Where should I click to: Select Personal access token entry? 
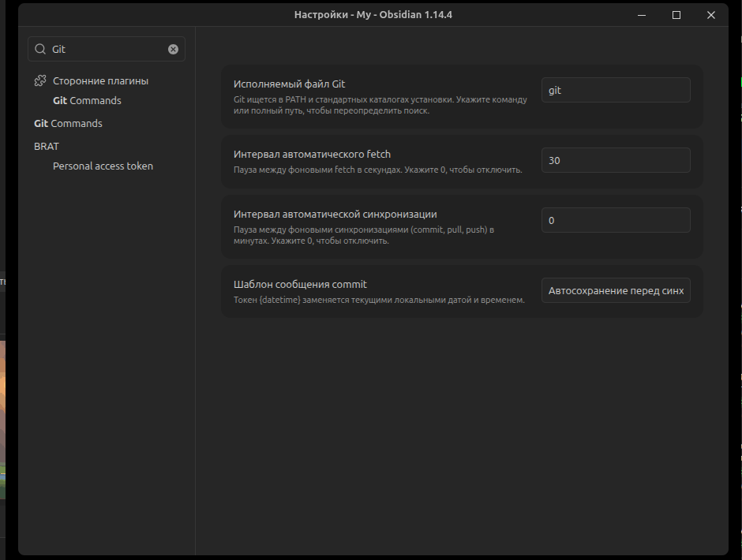click(x=103, y=166)
